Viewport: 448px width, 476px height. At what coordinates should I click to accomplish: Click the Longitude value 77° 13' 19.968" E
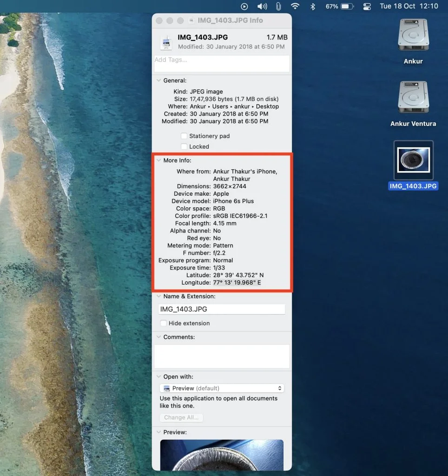click(x=237, y=282)
